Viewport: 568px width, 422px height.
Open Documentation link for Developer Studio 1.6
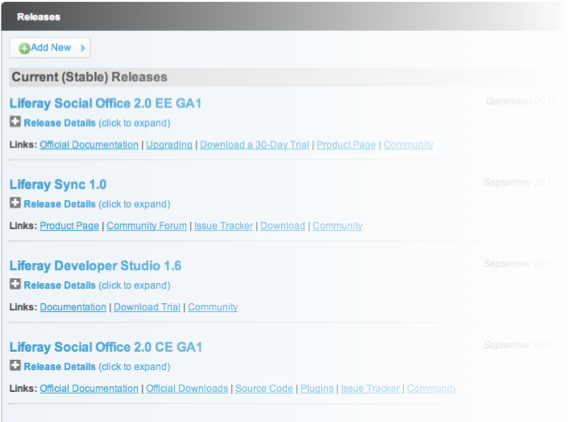[73, 307]
